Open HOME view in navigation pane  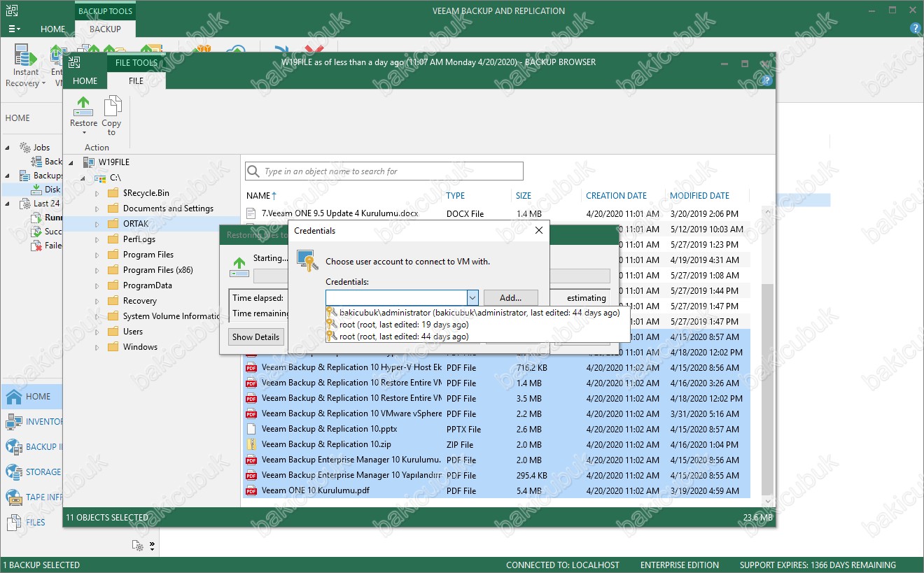tap(31, 397)
